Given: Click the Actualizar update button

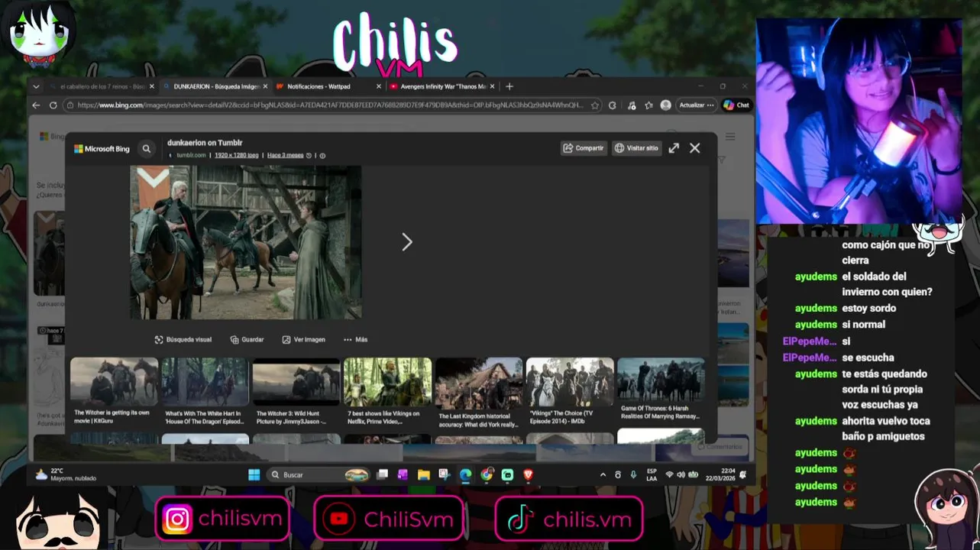Looking at the screenshot, I should (x=696, y=105).
